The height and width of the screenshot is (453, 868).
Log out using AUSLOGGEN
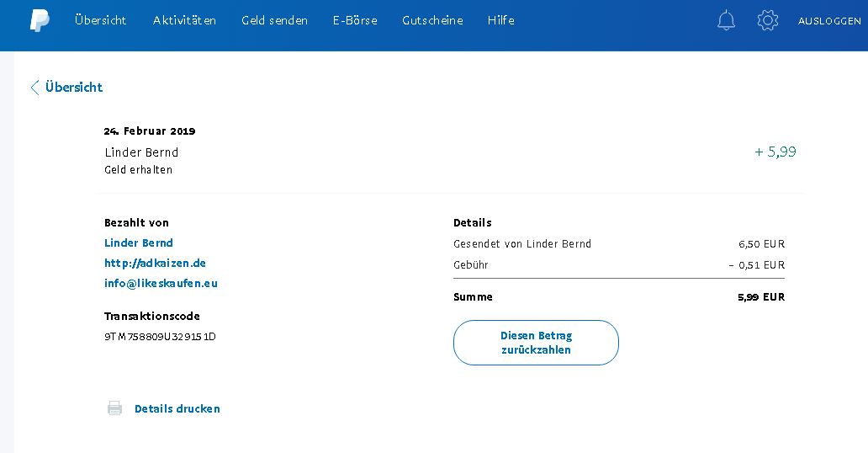coord(828,21)
